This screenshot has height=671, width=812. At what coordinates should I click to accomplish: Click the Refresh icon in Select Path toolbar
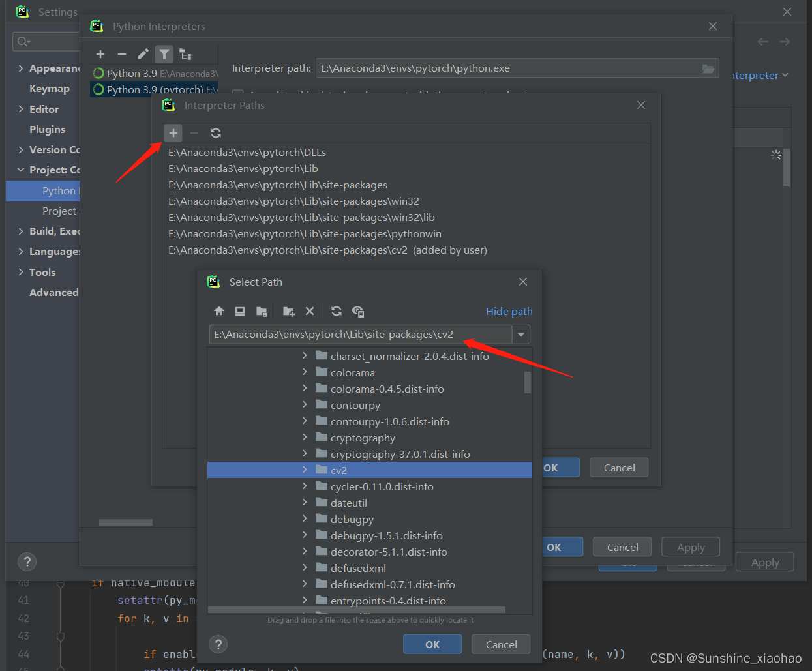337,311
